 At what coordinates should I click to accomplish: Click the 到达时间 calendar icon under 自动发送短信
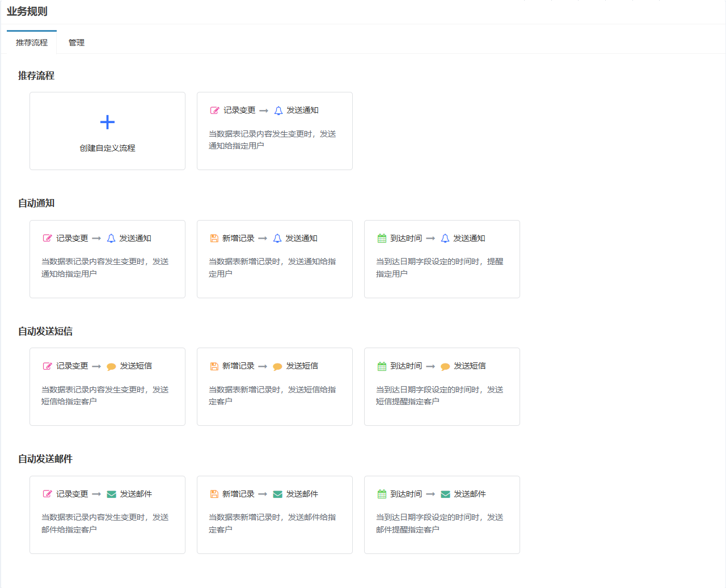click(x=382, y=366)
